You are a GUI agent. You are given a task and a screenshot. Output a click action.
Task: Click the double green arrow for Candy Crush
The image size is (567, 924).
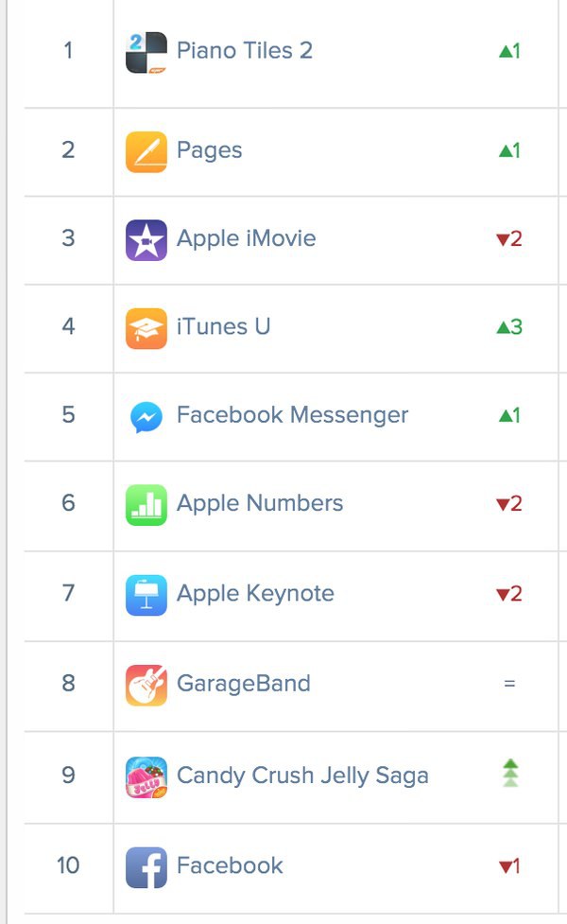tap(509, 774)
